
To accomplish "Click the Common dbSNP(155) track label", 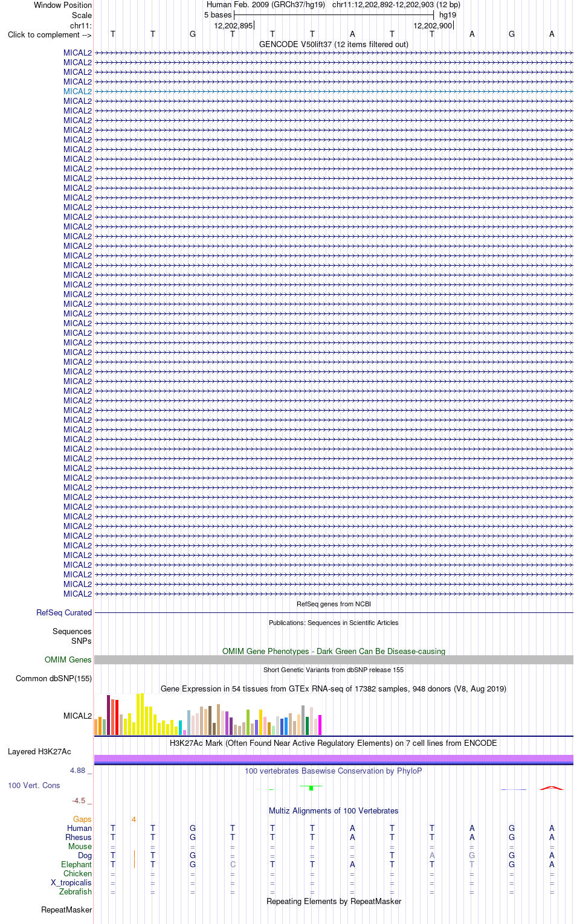I will 54,678.
